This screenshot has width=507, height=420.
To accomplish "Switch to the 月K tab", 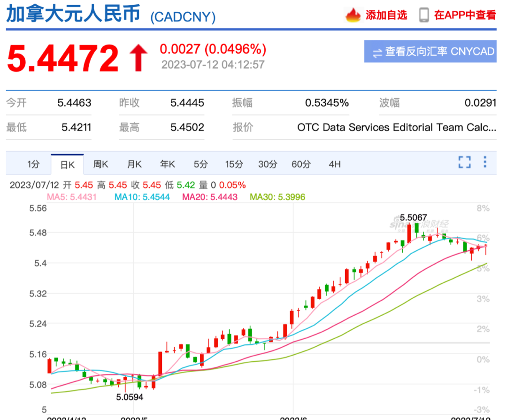I will [x=134, y=164].
